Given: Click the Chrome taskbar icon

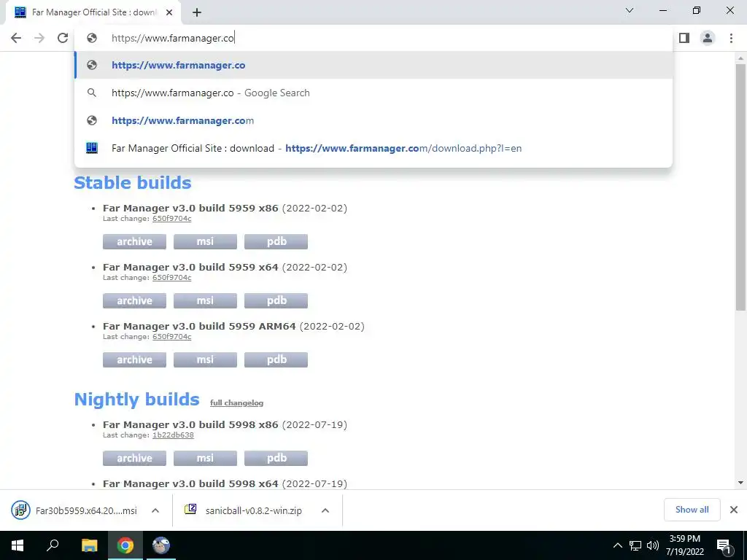Looking at the screenshot, I should tap(125, 545).
